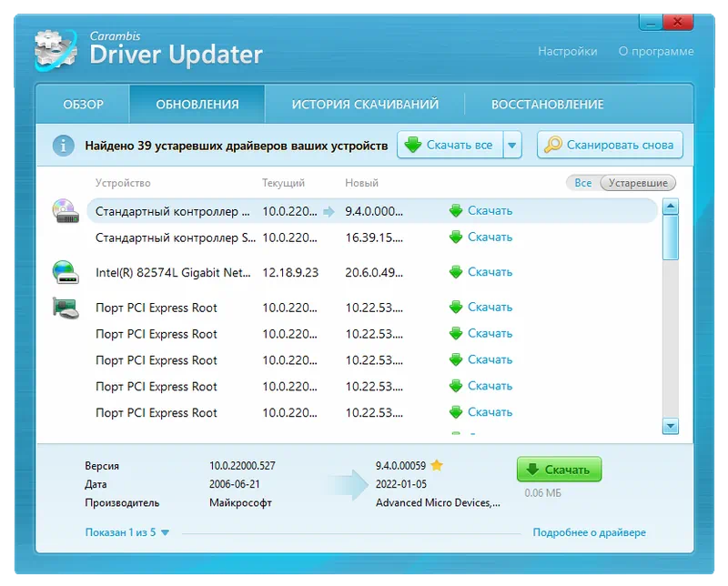Click the Текущий column header
Screen dimensions: 728x586
(283, 183)
